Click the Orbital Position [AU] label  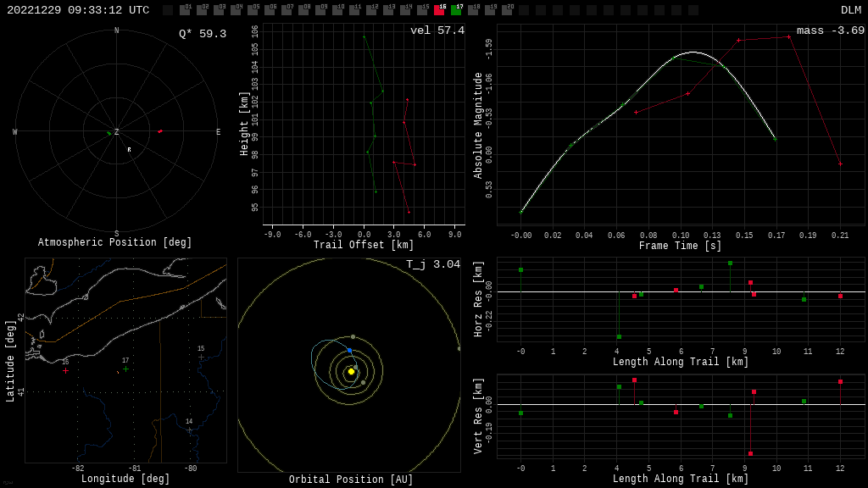351,480
